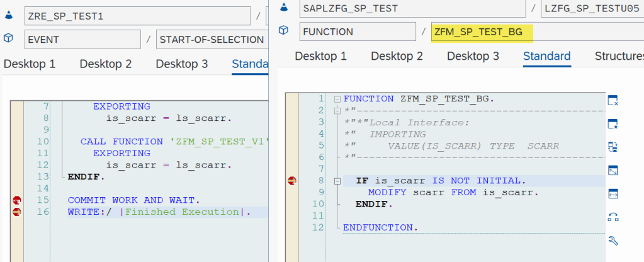
Task: Click the breakpoint icon on line 8 of function
Action: [292, 181]
